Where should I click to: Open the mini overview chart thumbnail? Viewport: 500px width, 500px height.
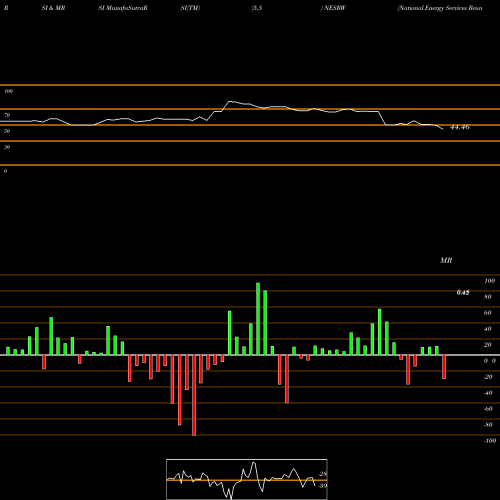tap(247, 479)
